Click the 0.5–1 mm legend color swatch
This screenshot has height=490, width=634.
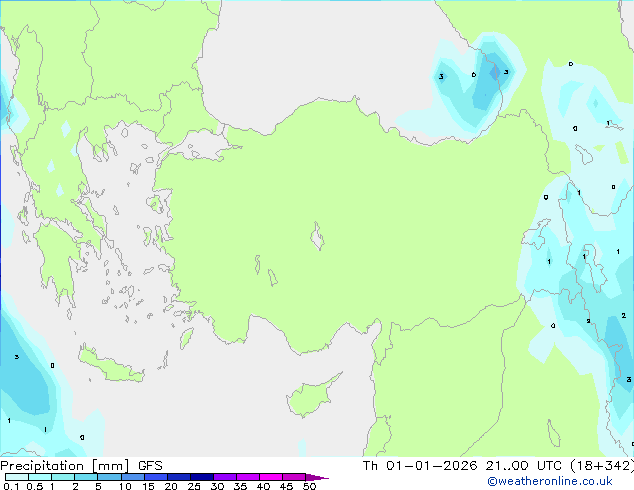tap(40, 477)
